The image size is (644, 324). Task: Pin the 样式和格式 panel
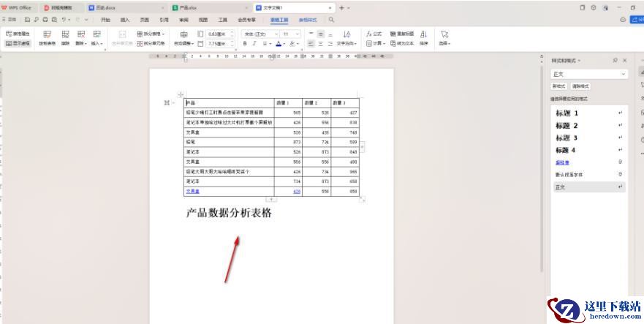615,60
